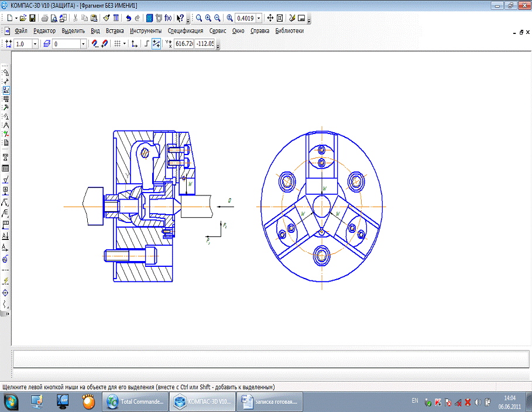Viewport: 532px width, 412px height.
Task: Toggle the grid display button
Action: (x=117, y=44)
